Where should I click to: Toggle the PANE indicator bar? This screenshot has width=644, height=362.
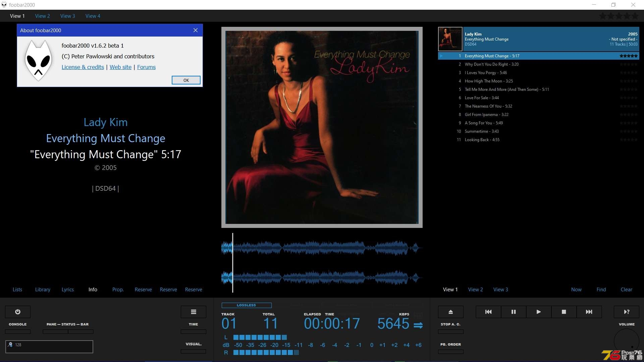point(55,331)
